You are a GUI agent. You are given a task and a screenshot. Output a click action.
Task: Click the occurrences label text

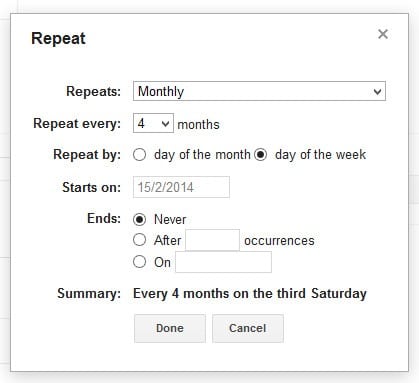[279, 241]
